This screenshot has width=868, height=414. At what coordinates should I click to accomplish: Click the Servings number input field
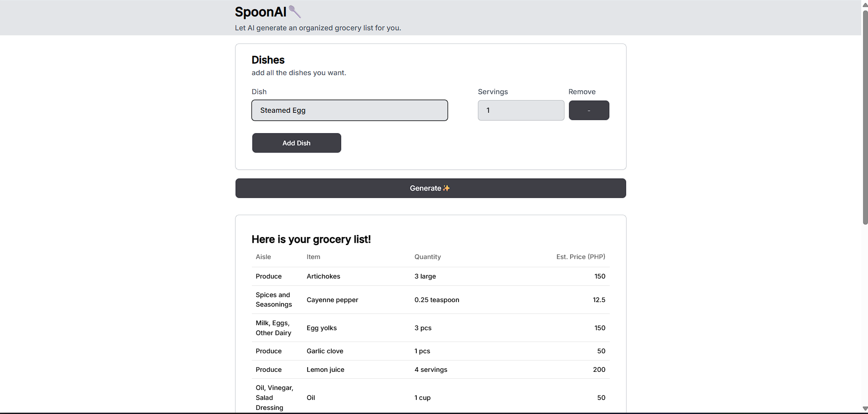521,111
